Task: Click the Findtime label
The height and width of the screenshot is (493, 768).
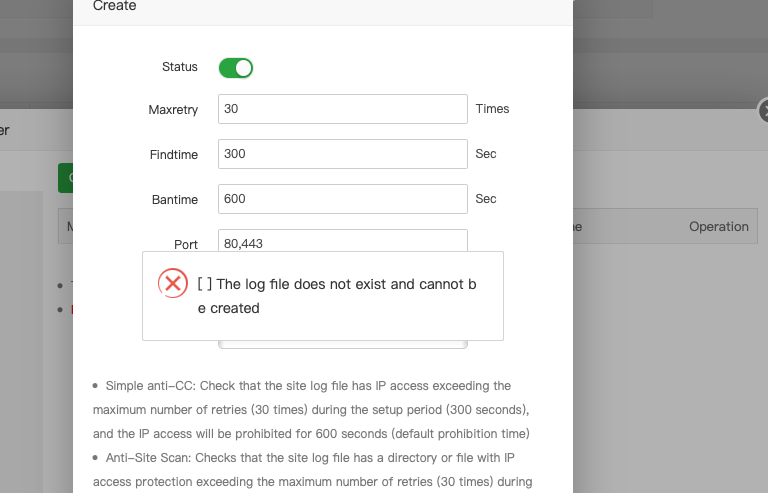Action: 174,155
